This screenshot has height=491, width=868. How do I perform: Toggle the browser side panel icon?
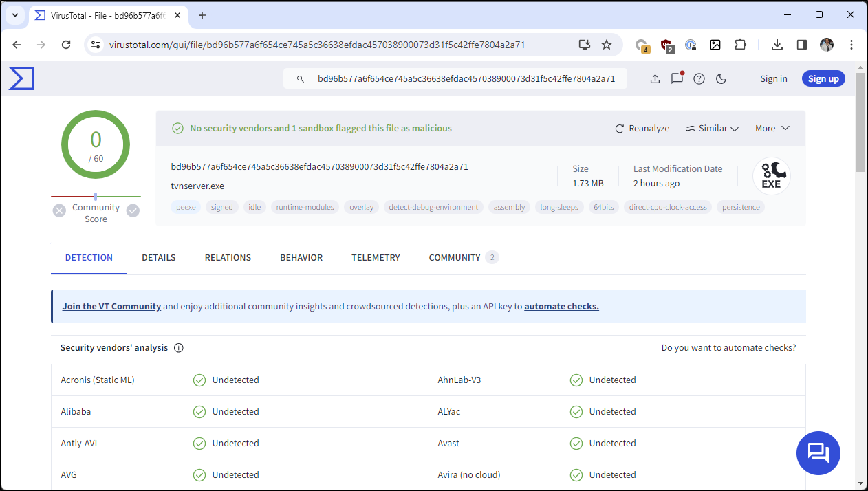click(x=802, y=45)
